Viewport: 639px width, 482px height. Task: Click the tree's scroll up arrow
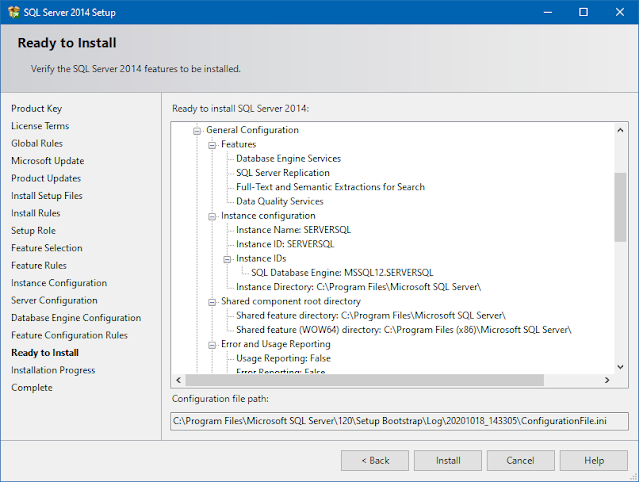[620, 130]
